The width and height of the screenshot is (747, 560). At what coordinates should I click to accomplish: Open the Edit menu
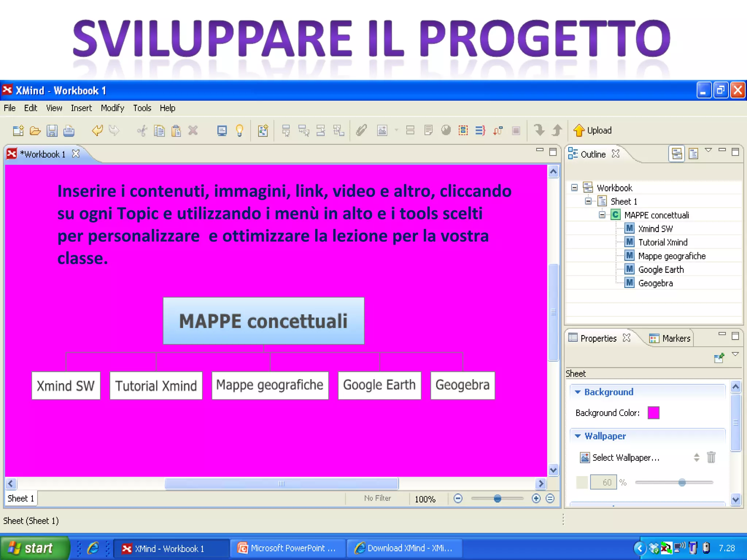click(x=31, y=108)
